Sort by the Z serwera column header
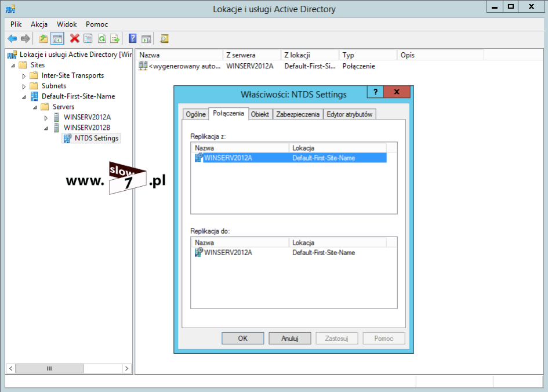The image size is (548, 392). click(x=252, y=55)
